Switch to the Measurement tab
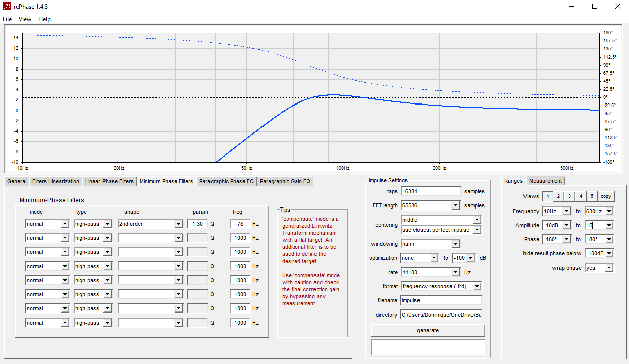Viewport: 629px width, 364px height. pos(545,181)
